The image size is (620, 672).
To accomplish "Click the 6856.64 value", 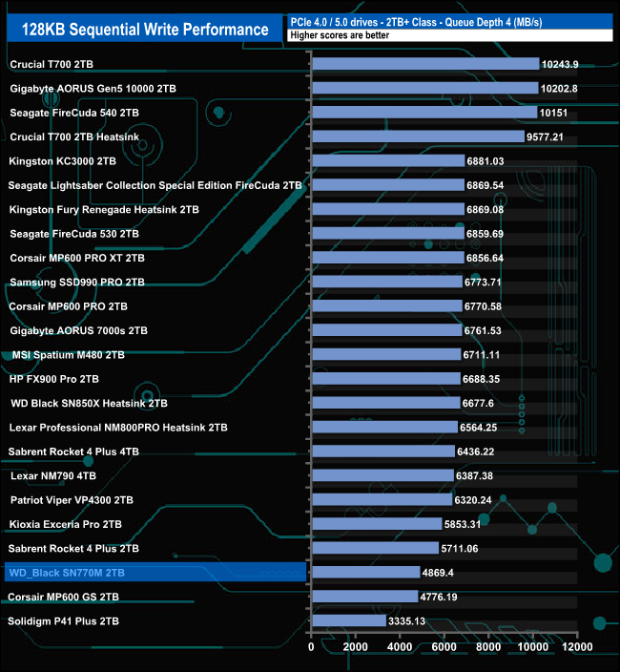I will pos(485,258).
